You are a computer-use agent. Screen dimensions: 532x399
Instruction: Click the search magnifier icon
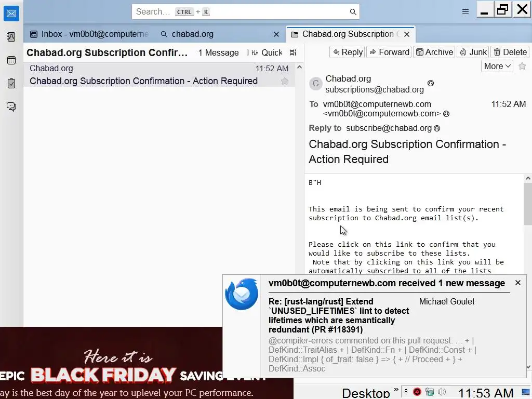tap(353, 12)
